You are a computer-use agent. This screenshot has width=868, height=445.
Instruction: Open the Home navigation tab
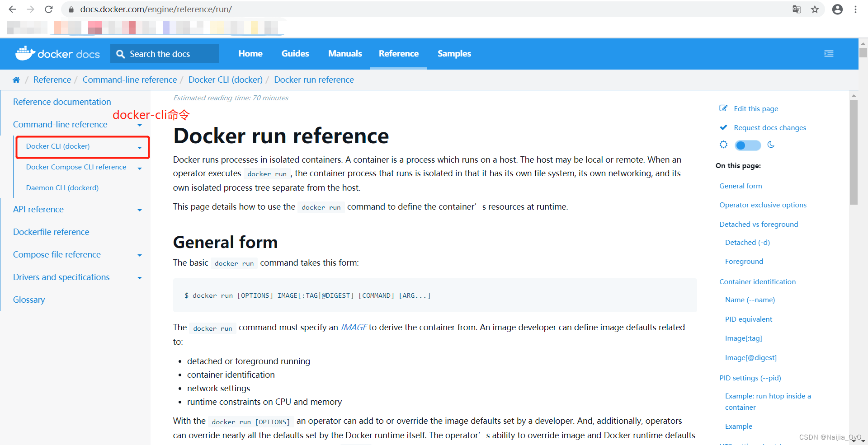[x=250, y=53]
